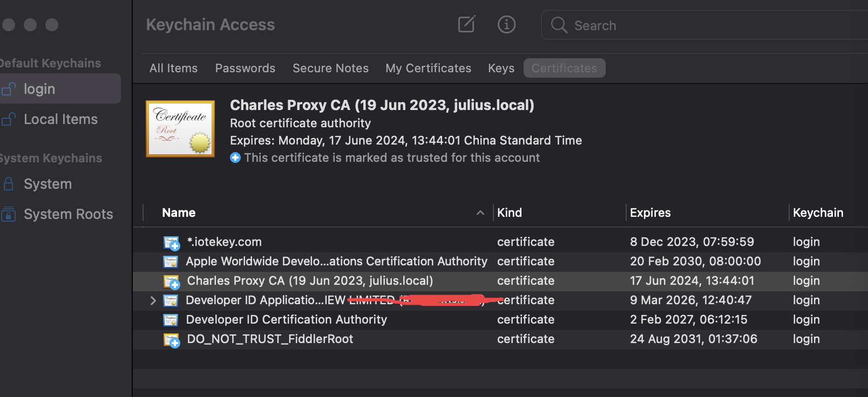The height and width of the screenshot is (397, 868).
Task: Click DO_NOT_TRUST_FiddlerRoot certificate icon
Action: pyautogui.click(x=172, y=340)
